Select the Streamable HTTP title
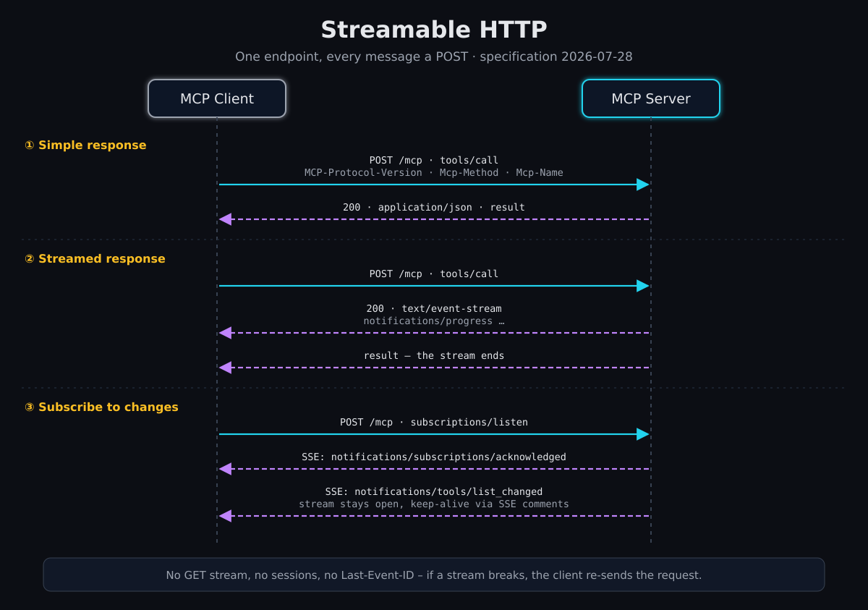Viewport: 868px width, 610px height. tap(434, 30)
